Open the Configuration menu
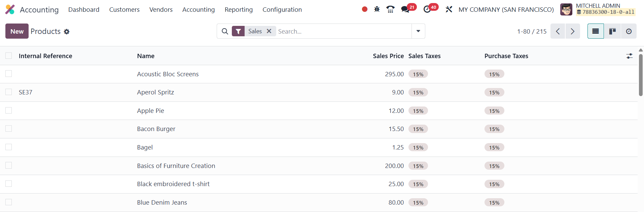644x212 pixels. (282, 10)
